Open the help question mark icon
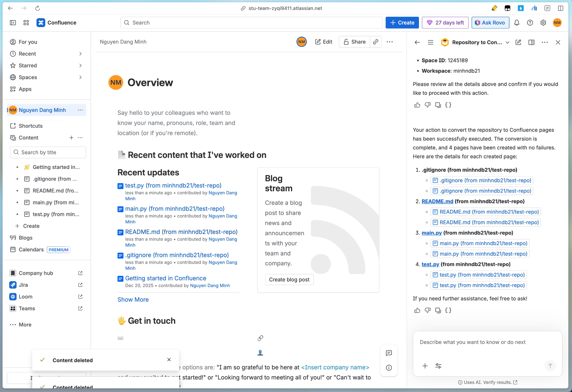Image resolution: width=572 pixels, height=392 pixels. point(530,23)
